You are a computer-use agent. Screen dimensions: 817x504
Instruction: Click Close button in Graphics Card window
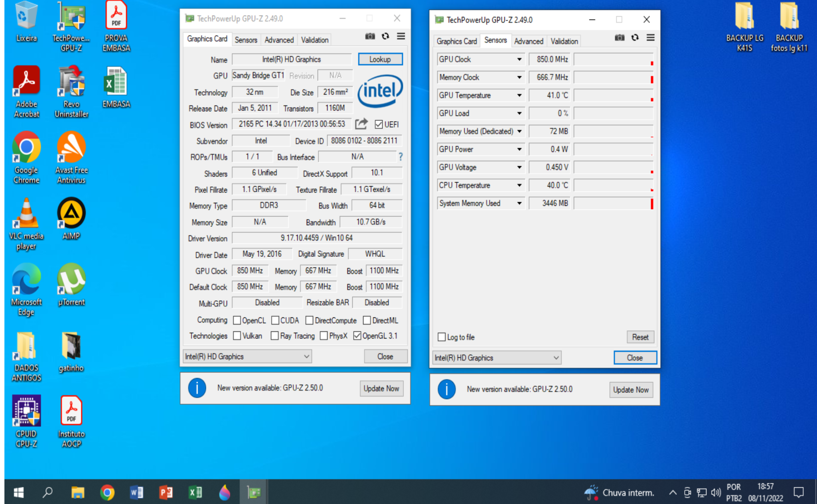[385, 356]
